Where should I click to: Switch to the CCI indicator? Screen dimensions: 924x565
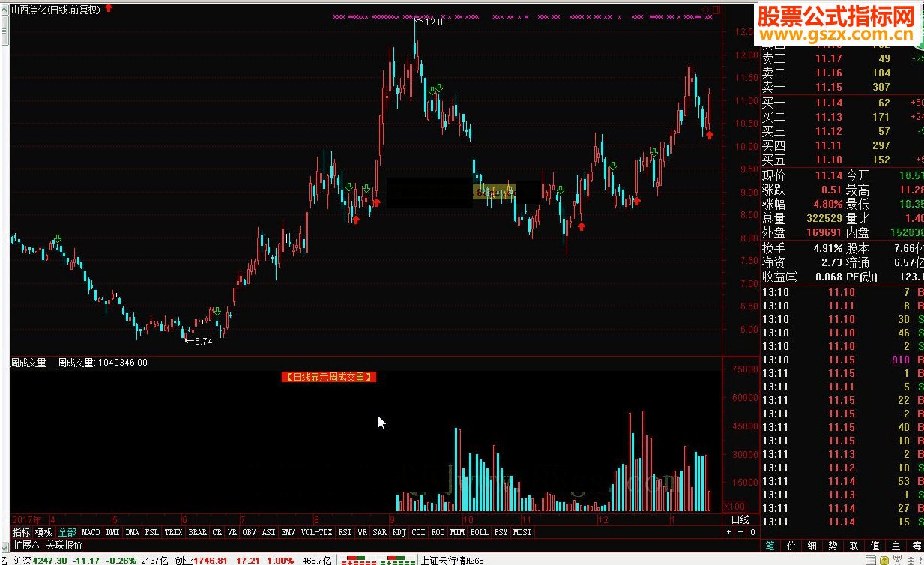tap(418, 532)
